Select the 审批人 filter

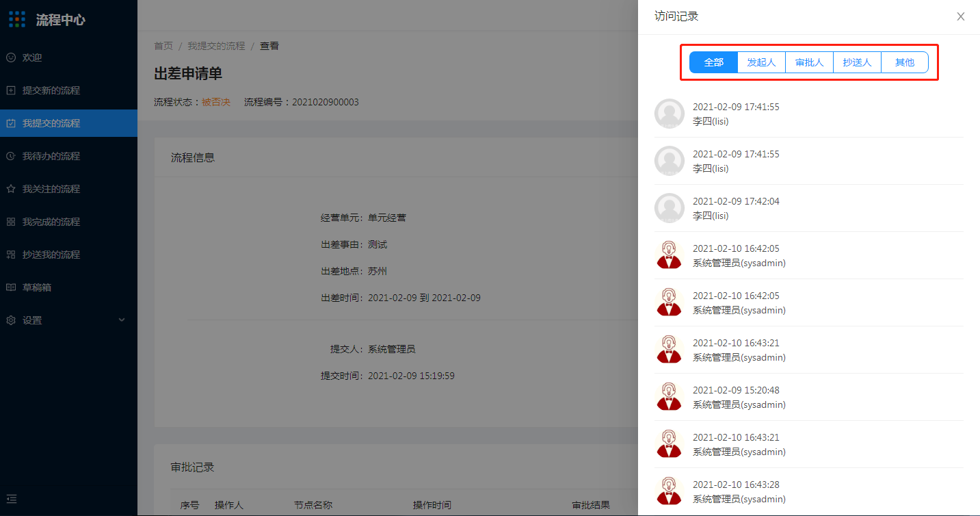click(x=809, y=62)
